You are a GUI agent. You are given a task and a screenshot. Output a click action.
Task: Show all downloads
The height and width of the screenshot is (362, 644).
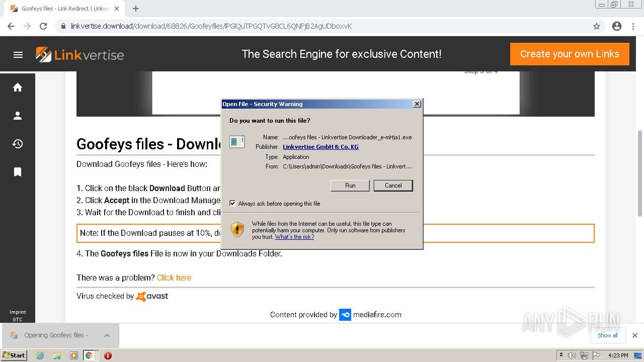(607, 335)
